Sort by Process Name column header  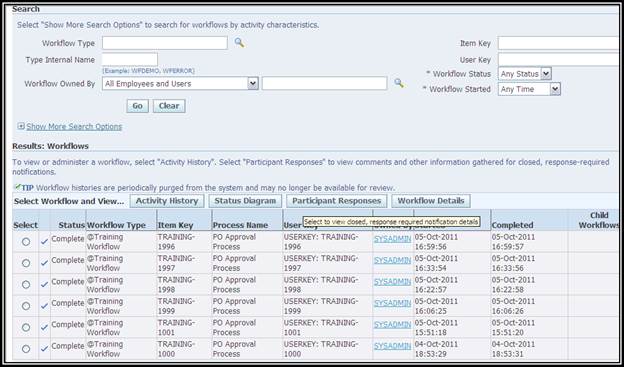pyautogui.click(x=240, y=225)
